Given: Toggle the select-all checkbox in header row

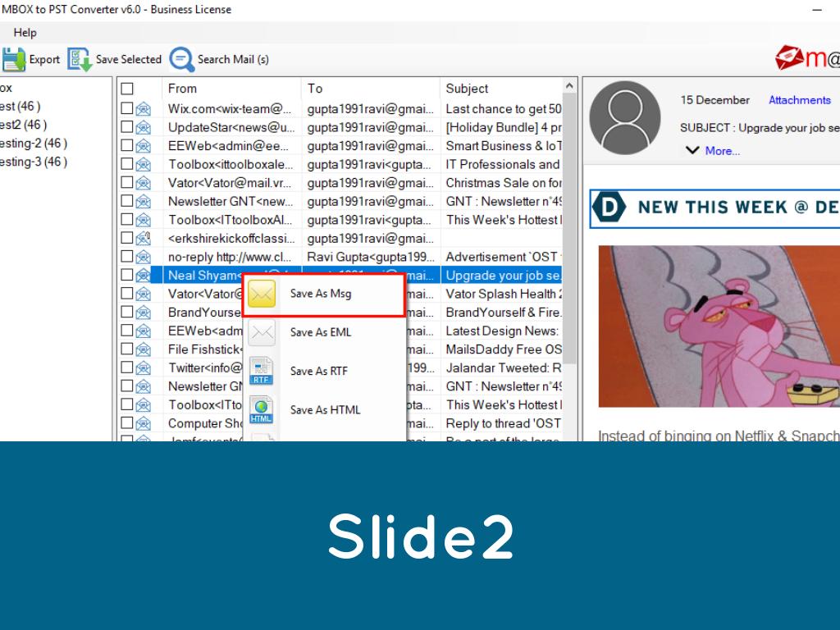Looking at the screenshot, I should [x=127, y=89].
